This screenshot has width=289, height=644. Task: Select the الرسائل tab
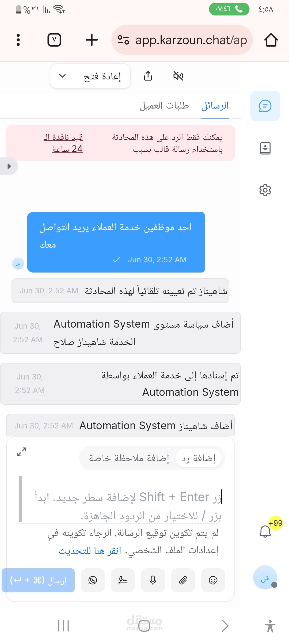(215, 106)
